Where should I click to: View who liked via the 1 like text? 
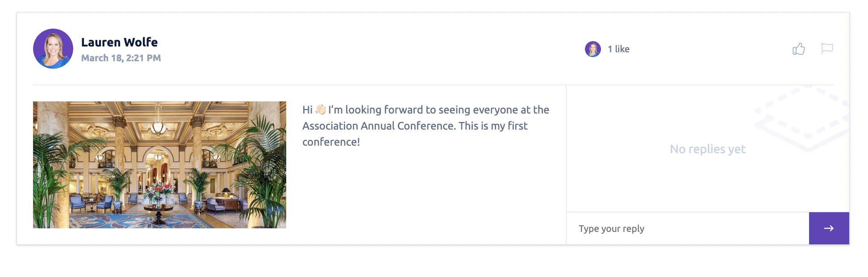618,49
